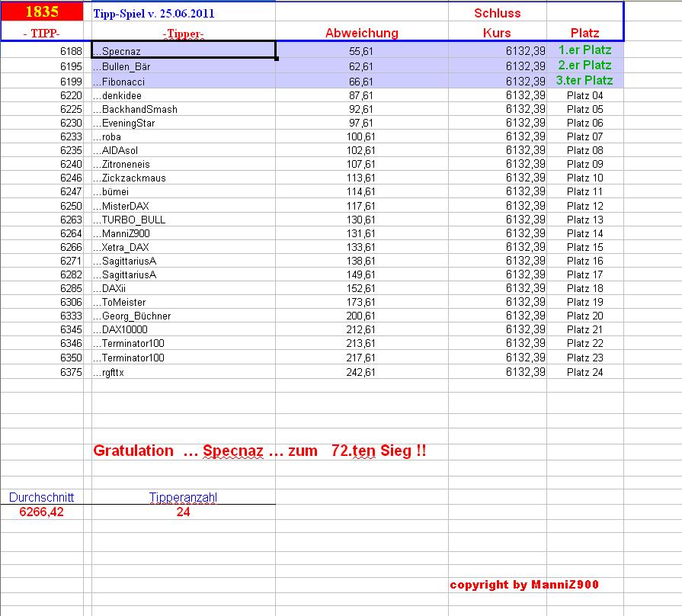The height and width of the screenshot is (616, 682).
Task: Click the 1.er Platz cell
Action: pos(584,50)
